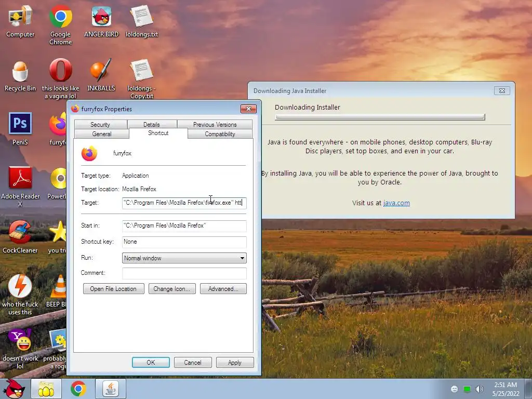
Task: Select the yellow disc PowerI desktop icon
Action: (58, 178)
